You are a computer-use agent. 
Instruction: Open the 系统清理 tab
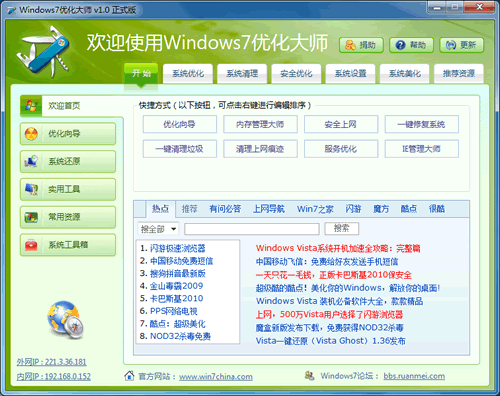pos(242,73)
